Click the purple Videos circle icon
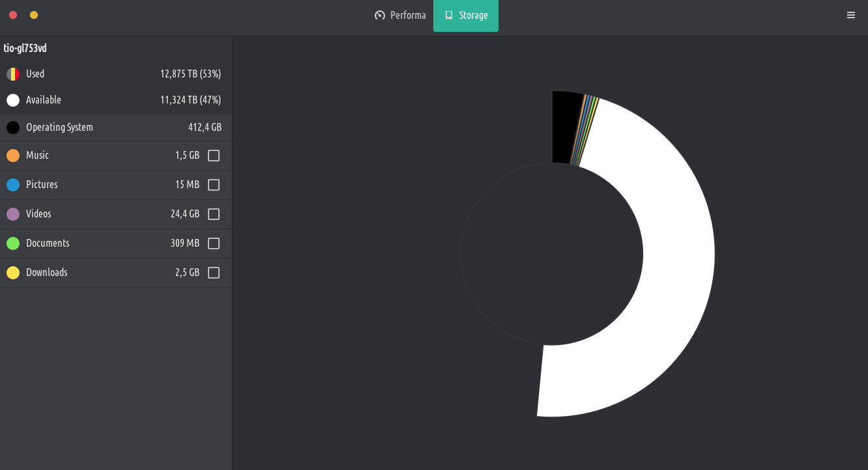Image resolution: width=868 pixels, height=470 pixels. tap(13, 214)
